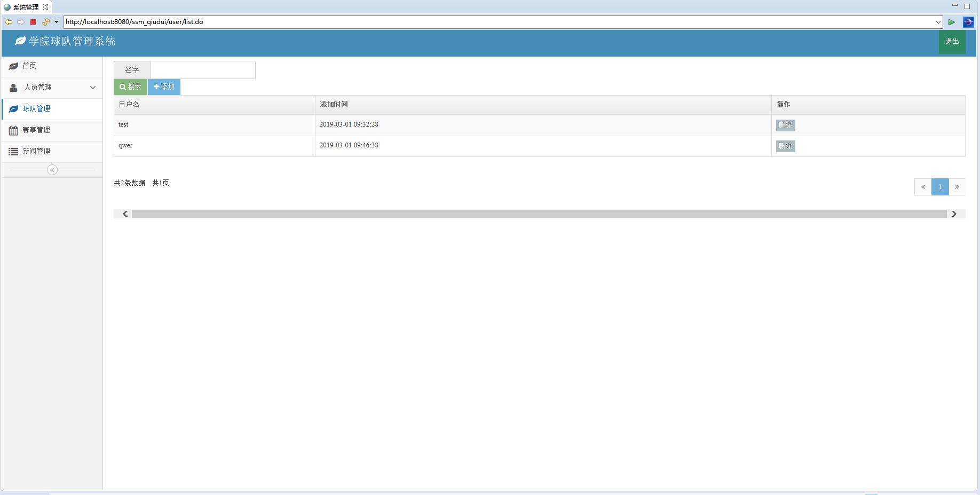980x495 pixels.
Task: Click the red Stop loading icon
Action: pos(33,22)
